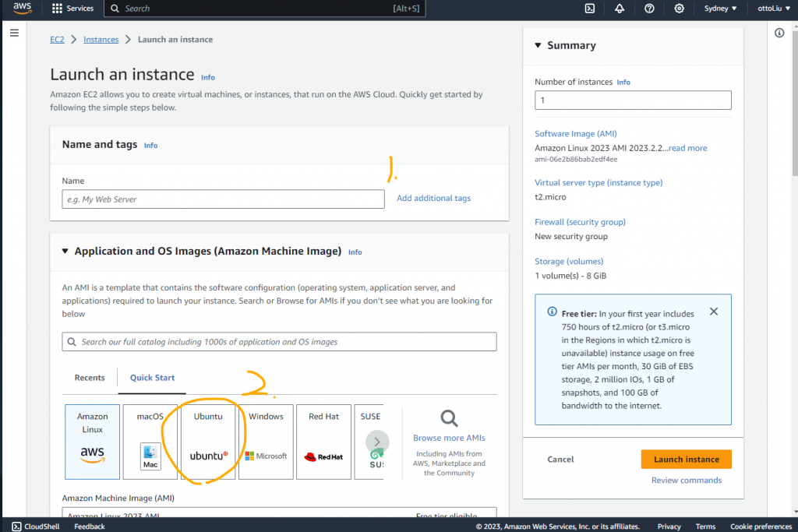Image resolution: width=798 pixels, height=532 pixels.
Task: Switch to the Recents tab
Action: (90, 377)
